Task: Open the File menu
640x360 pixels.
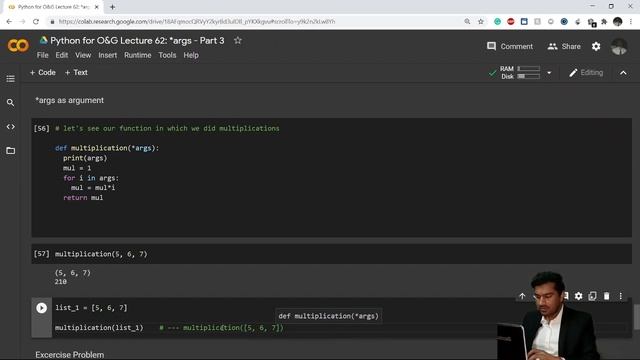Action: click(x=42, y=55)
